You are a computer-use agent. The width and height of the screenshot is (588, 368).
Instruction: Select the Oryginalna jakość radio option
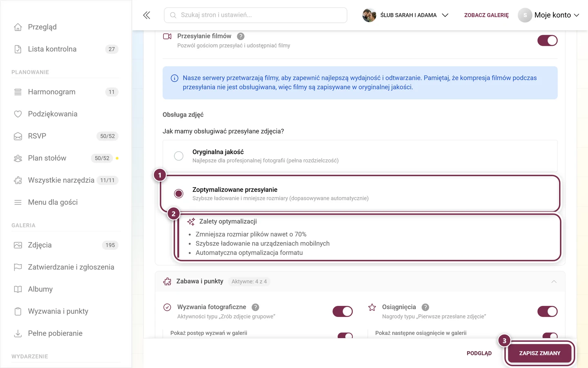point(179,156)
